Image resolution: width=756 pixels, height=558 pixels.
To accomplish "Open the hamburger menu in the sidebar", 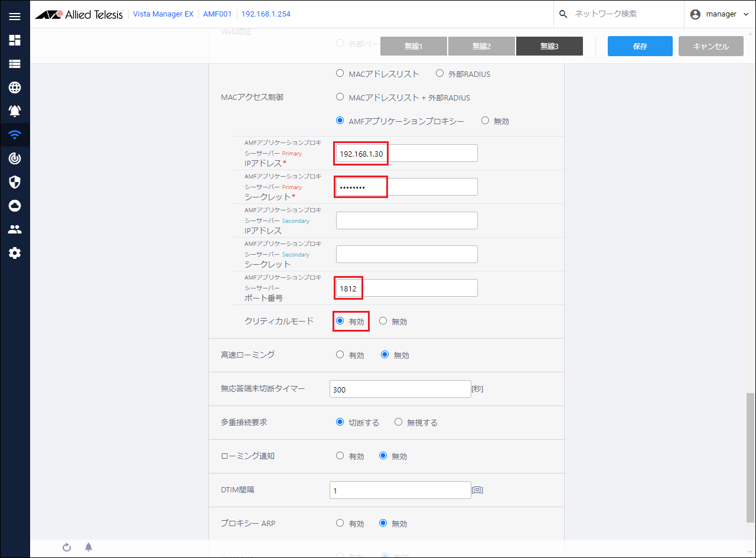I will 15,17.
